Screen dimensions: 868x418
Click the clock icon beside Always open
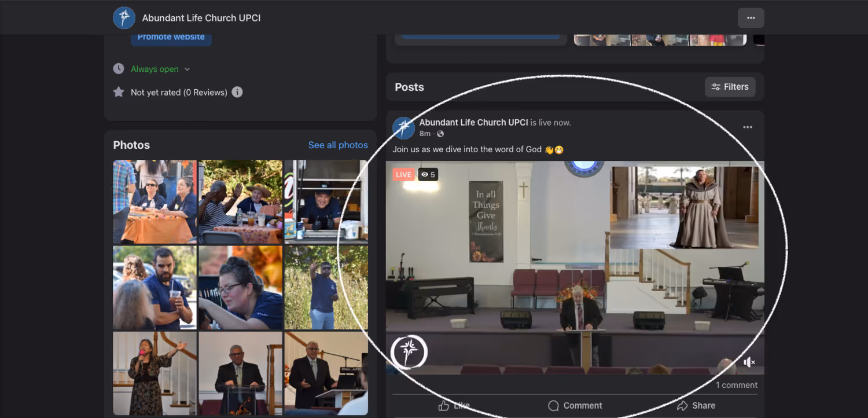pos(118,68)
